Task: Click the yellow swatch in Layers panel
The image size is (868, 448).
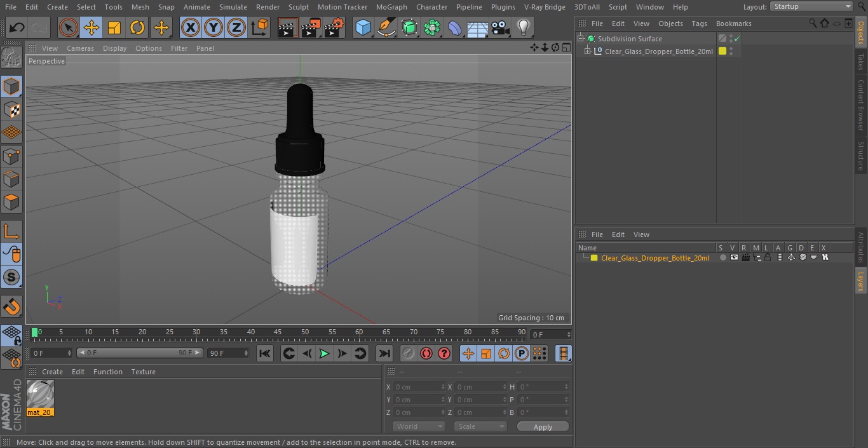Action: (x=594, y=257)
